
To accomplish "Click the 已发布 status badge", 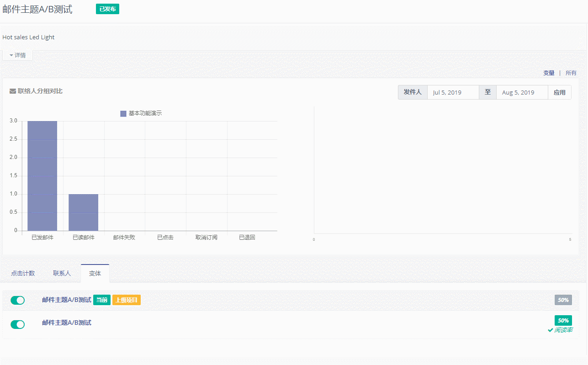I will point(107,9).
